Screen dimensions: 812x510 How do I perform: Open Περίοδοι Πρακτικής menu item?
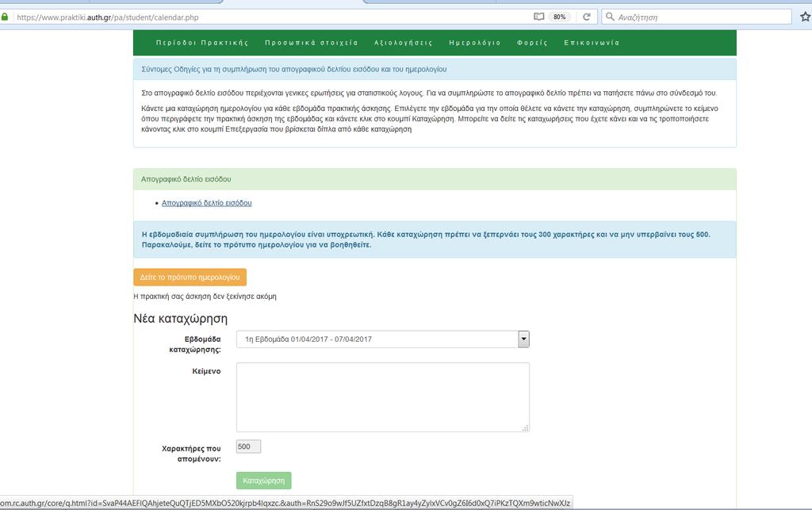202,43
